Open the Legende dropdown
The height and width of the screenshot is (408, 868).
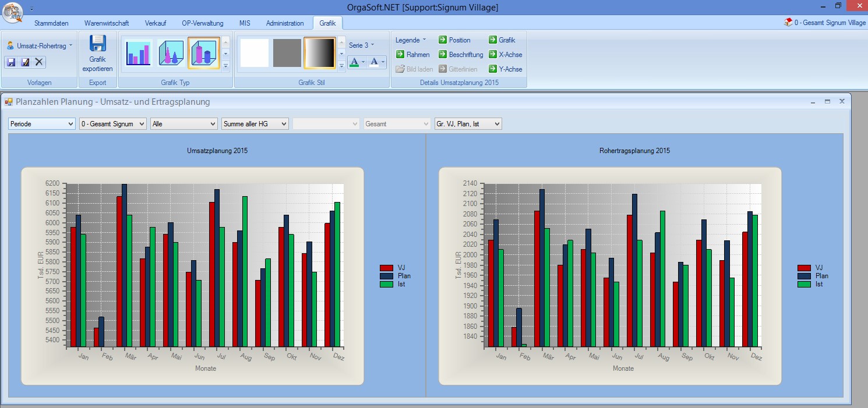tap(411, 40)
